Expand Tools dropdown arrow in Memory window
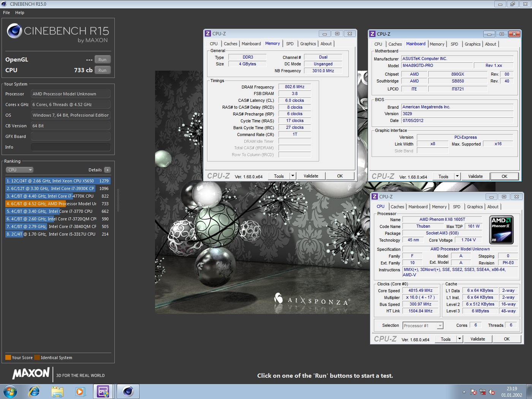 293,176
